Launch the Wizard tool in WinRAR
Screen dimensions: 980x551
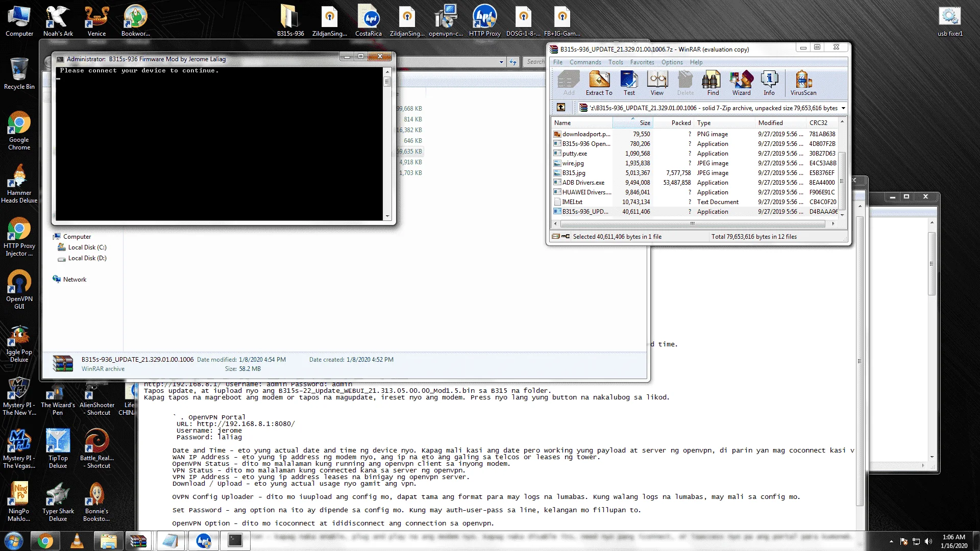[741, 83]
